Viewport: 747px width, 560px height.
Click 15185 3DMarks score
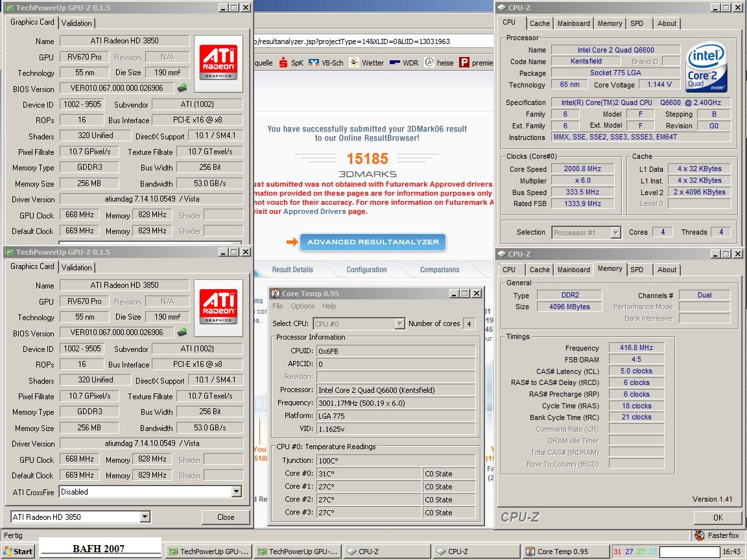point(367,159)
